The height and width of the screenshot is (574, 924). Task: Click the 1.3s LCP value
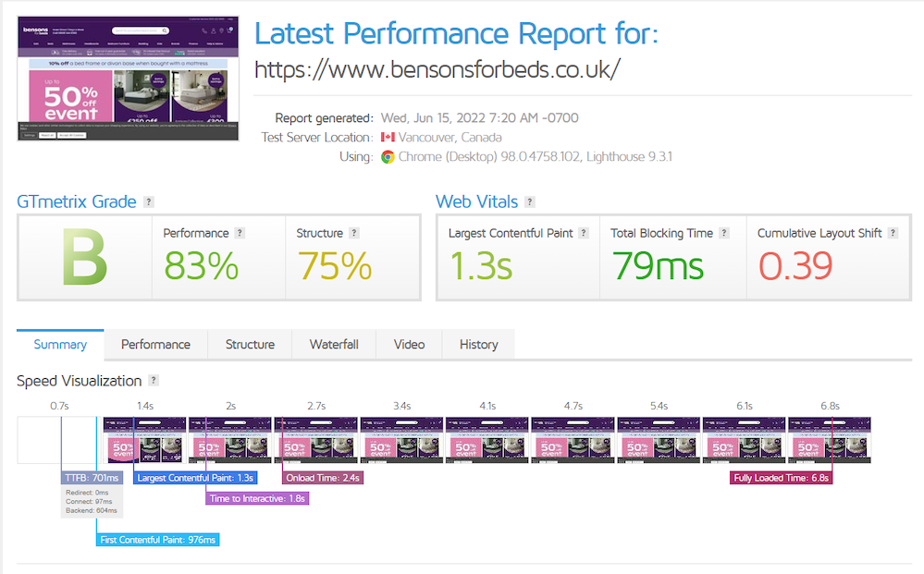tap(481, 266)
